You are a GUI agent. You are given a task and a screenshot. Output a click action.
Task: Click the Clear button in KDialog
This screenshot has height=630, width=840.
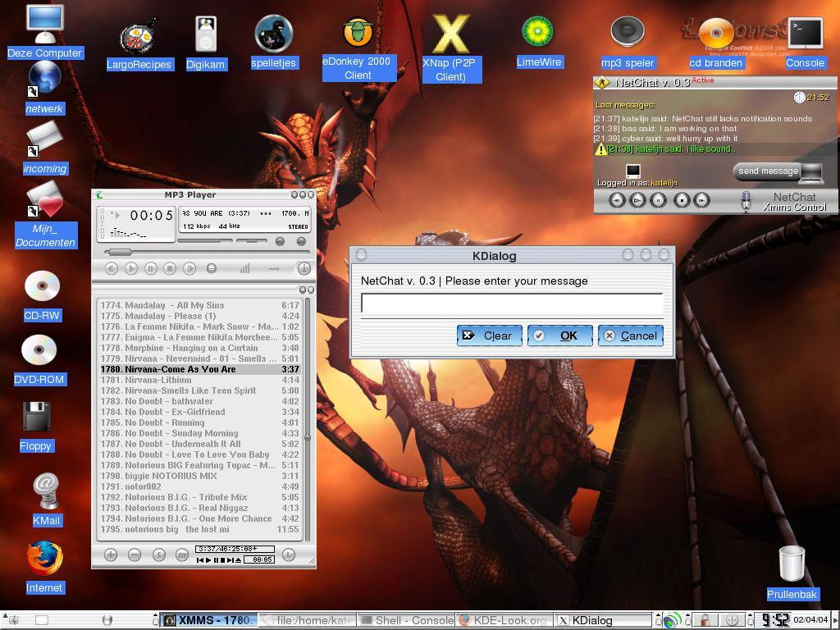(489, 336)
